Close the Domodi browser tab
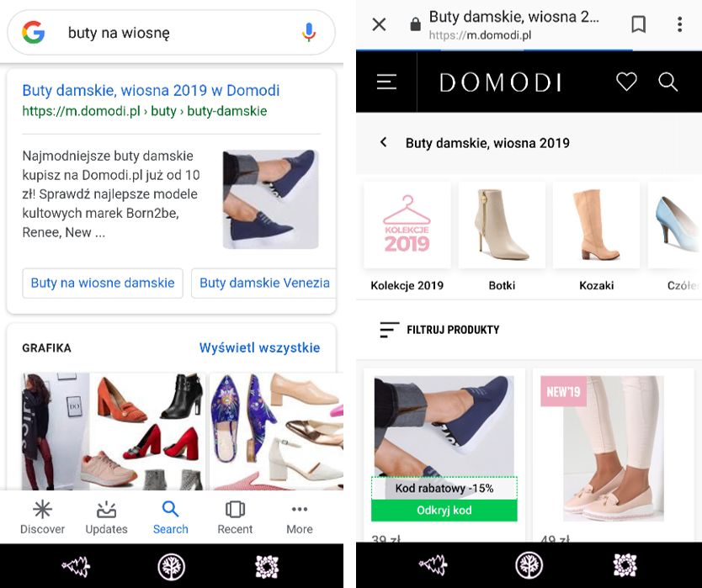Screen dimensions: 702x588 pyautogui.click(x=379, y=24)
